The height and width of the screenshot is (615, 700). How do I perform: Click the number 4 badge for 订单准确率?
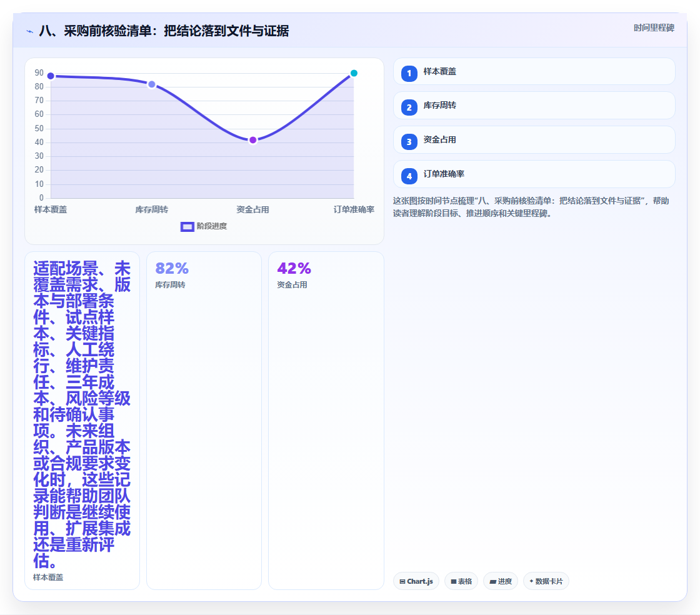[x=409, y=176]
